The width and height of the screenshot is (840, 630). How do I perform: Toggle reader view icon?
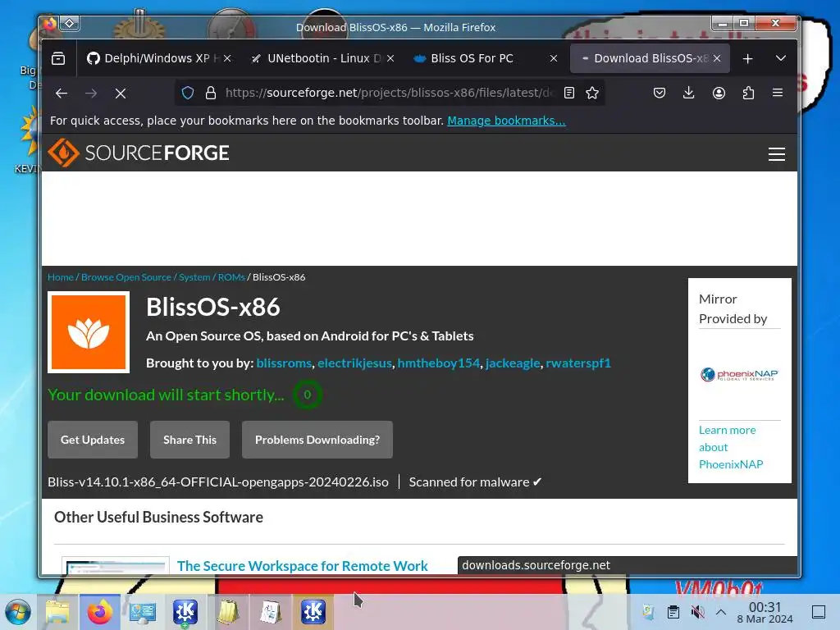click(x=569, y=94)
